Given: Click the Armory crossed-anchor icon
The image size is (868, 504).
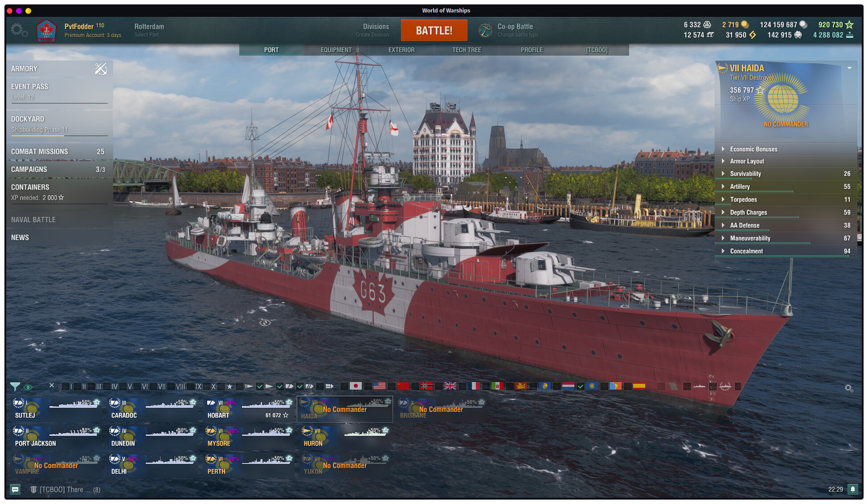Looking at the screenshot, I should 101,69.
